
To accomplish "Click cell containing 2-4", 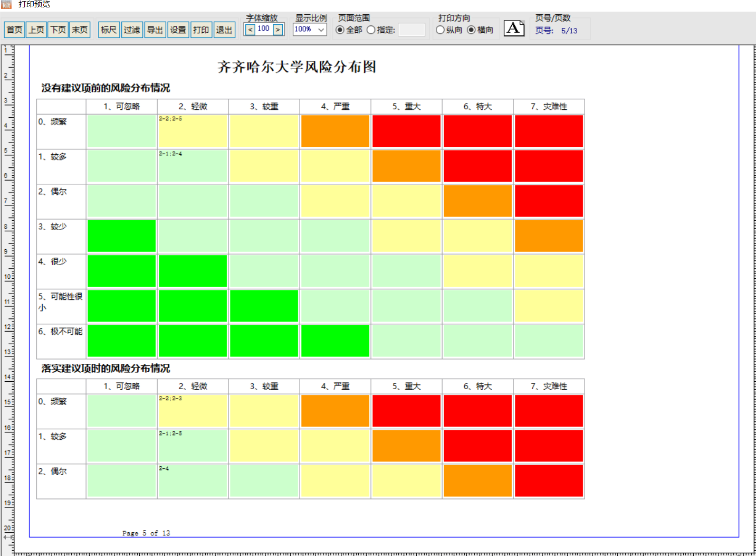I will [193, 481].
